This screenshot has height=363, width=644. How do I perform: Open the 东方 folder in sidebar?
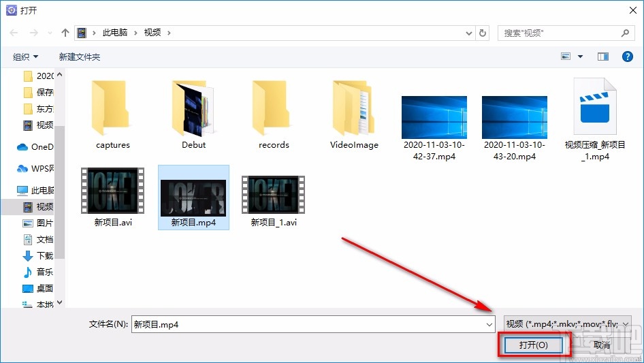(39, 108)
